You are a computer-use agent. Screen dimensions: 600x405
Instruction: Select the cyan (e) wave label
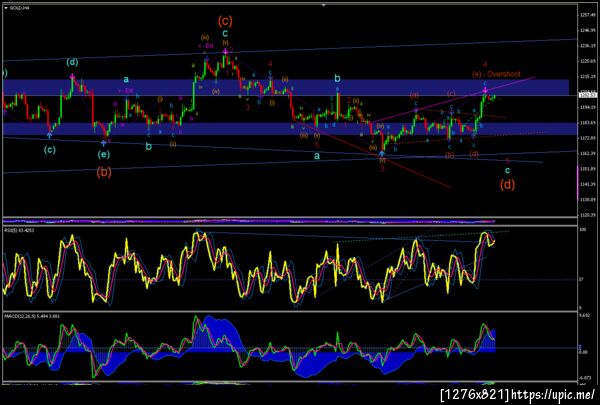(x=103, y=154)
